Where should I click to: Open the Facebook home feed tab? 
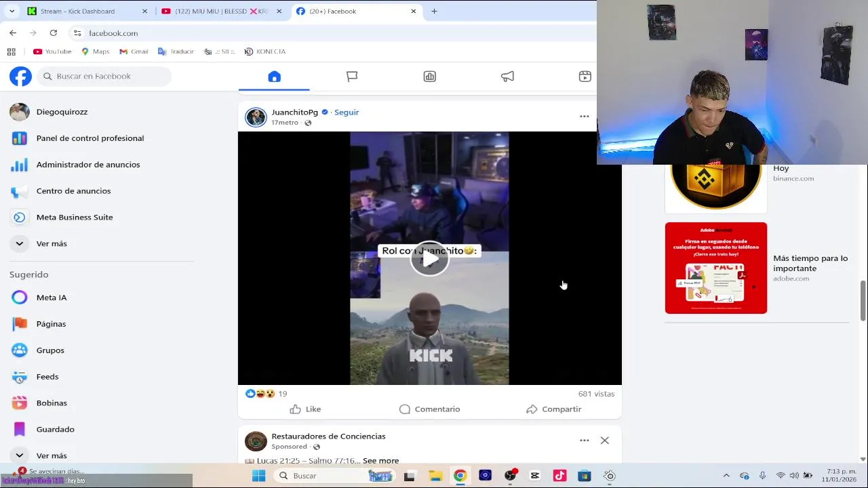point(274,77)
